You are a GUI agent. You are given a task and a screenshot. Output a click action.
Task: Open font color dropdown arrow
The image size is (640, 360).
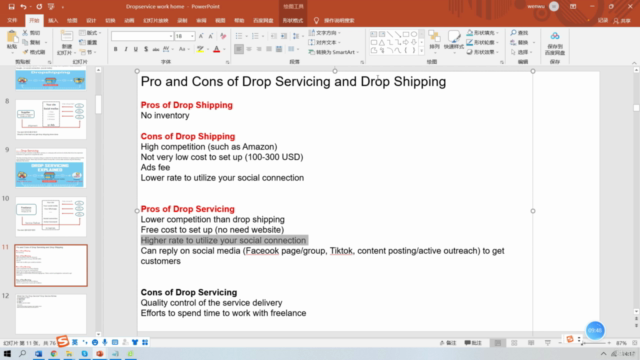224,49
